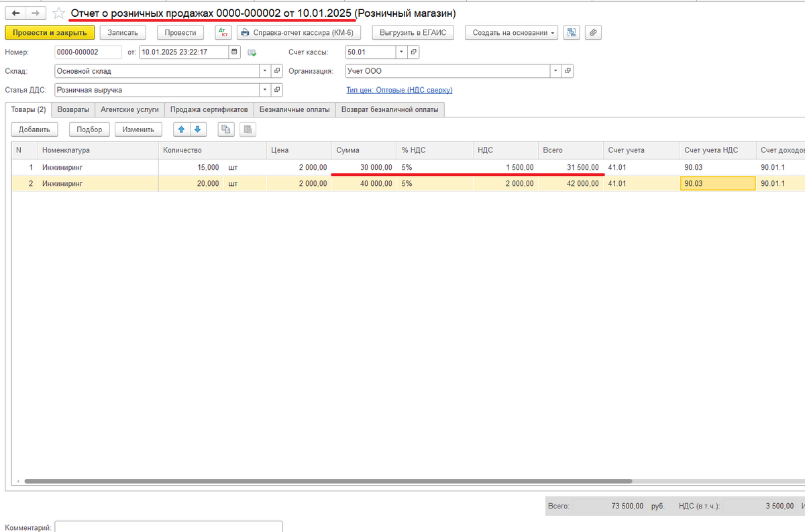Click the back navigation arrow
This screenshot has height=532, width=805.
click(x=15, y=13)
